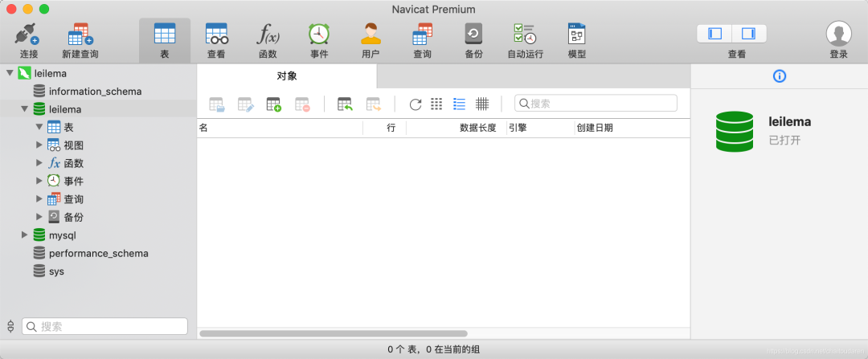Select information_schema in the tree

pyautogui.click(x=95, y=92)
